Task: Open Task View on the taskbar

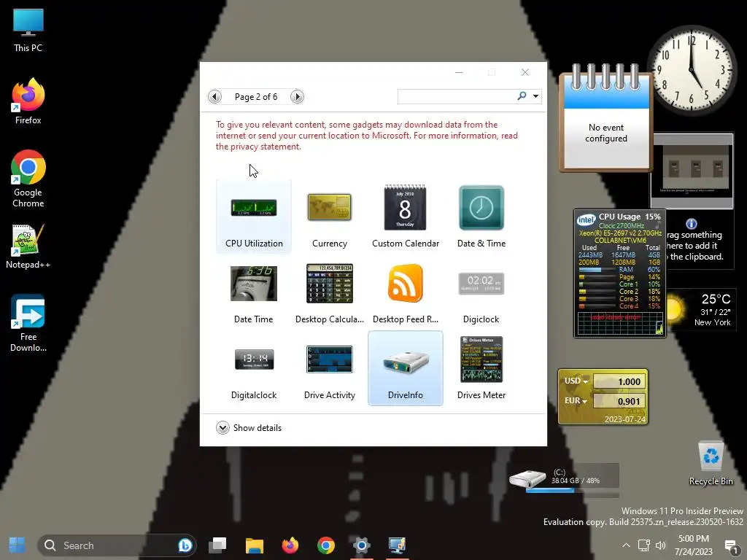Action: 217,545
